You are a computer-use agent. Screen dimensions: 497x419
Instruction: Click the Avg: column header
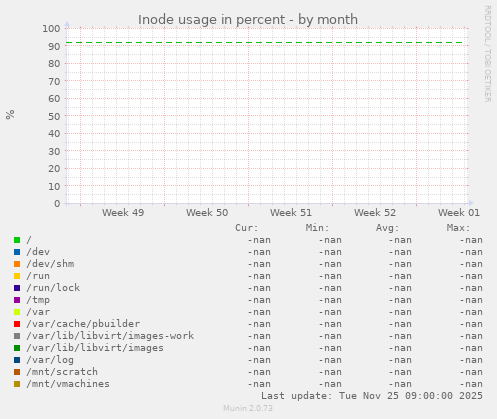coord(387,228)
